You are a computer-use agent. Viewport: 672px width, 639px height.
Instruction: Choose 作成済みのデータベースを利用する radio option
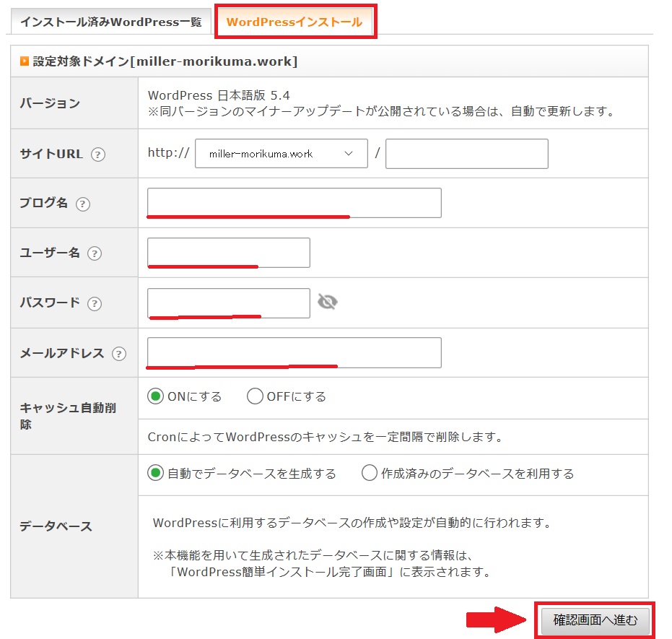370,473
